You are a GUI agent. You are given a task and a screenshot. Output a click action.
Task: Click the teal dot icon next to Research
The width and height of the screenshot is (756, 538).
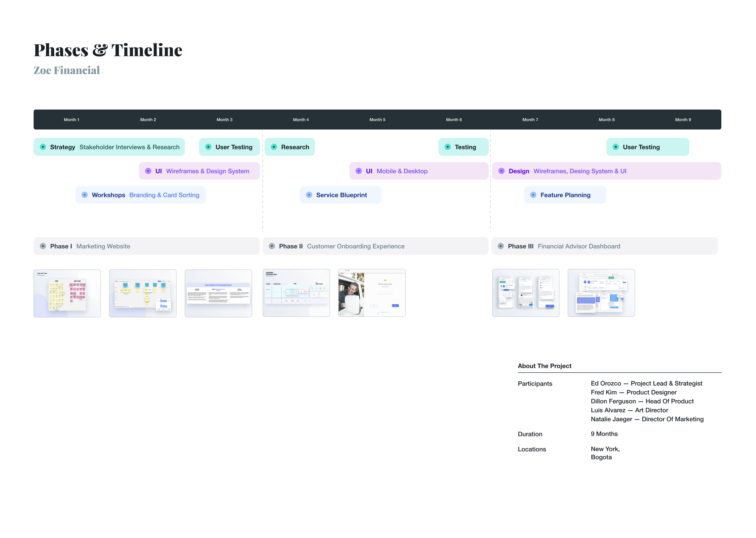(274, 147)
